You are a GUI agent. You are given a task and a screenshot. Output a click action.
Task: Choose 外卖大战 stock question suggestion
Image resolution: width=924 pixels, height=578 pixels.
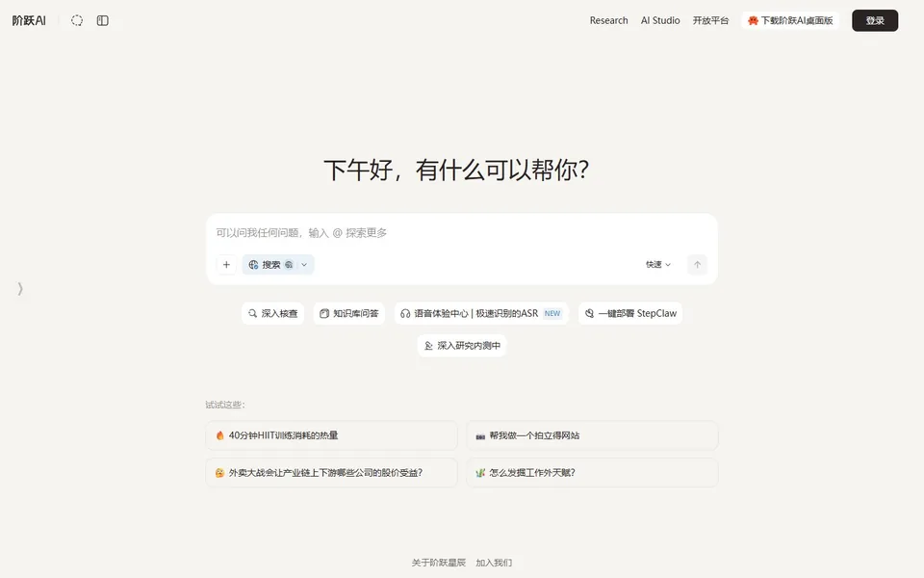coord(331,472)
